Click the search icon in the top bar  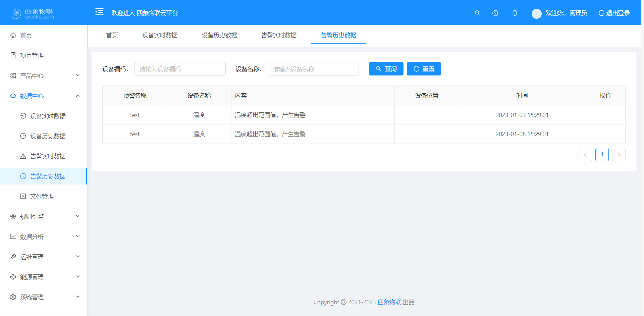pyautogui.click(x=477, y=13)
